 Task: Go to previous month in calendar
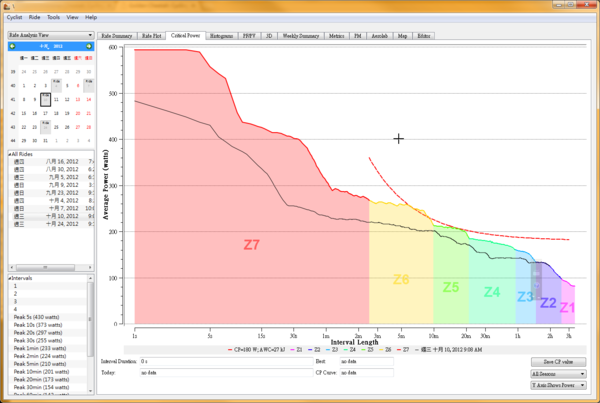click(12, 46)
